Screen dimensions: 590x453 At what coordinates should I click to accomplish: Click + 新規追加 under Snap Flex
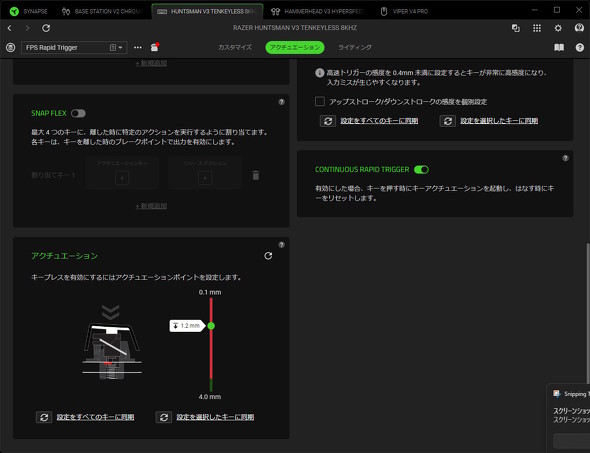(151, 206)
